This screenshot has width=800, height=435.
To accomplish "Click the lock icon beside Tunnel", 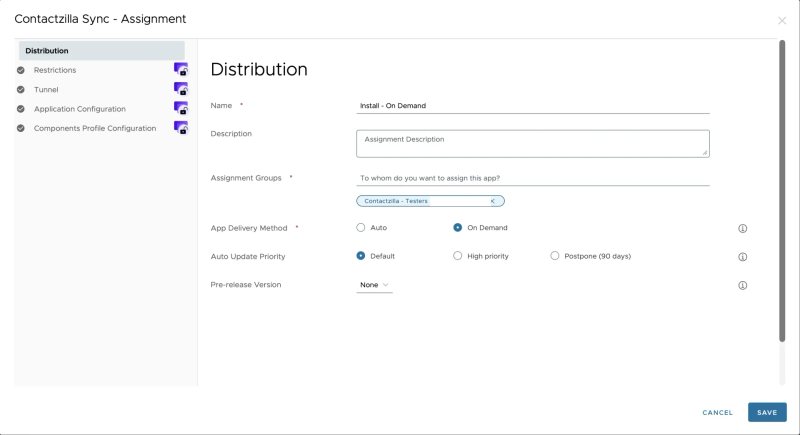I will (x=181, y=89).
